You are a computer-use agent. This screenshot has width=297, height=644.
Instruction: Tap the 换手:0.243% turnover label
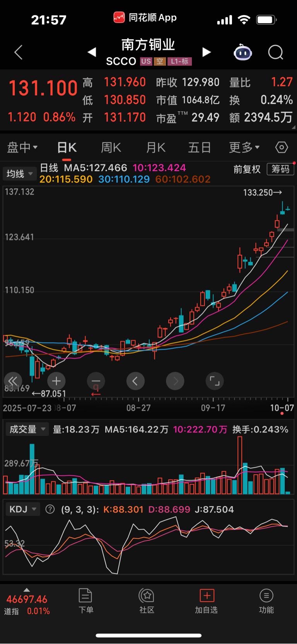point(260,429)
